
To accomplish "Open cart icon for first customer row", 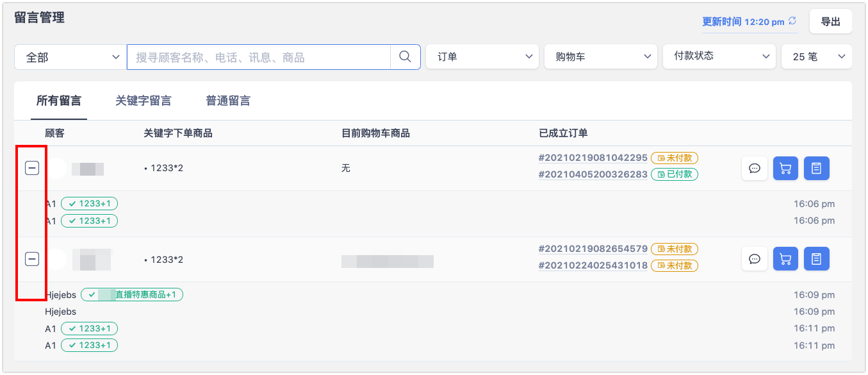I will [x=786, y=169].
